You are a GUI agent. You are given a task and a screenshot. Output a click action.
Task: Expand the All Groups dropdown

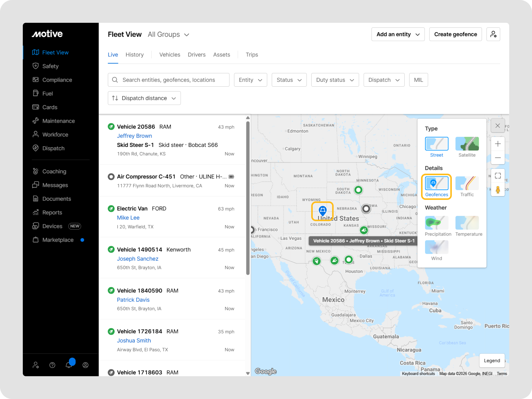(168, 35)
